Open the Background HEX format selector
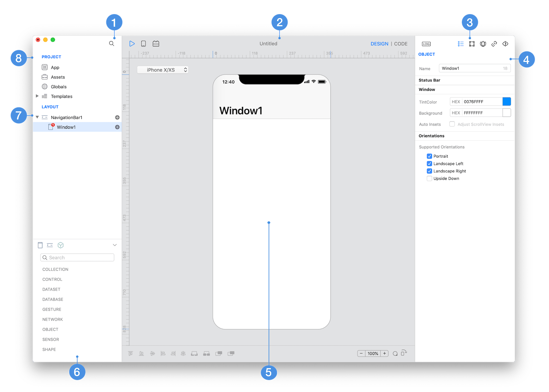Image resolution: width=549 pixels, height=392 pixels. [x=456, y=113]
